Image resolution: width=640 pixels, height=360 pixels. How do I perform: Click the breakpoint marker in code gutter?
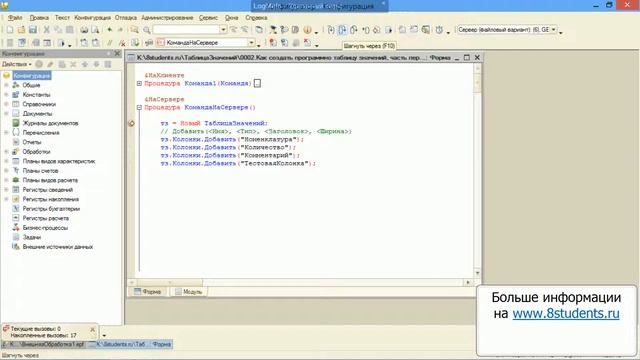tap(131, 123)
